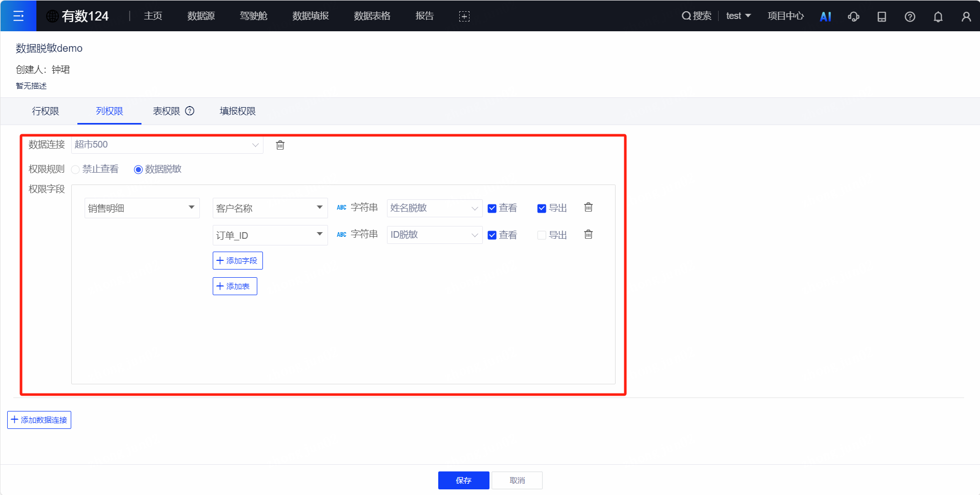Enable 导出 checkbox for 订单_ID
Viewport: 980px width, 495px height.
542,235
